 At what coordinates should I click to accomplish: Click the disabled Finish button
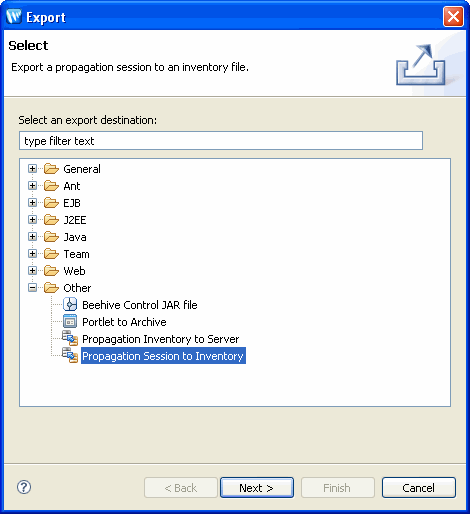pos(338,488)
